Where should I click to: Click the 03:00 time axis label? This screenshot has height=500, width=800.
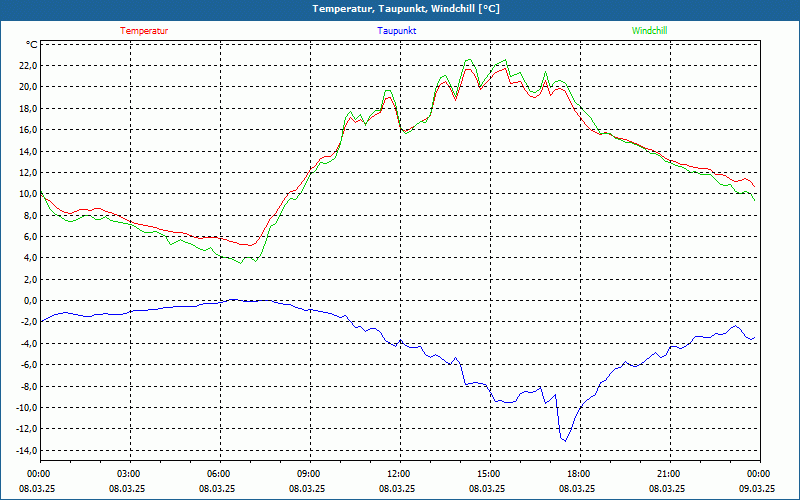coord(129,474)
